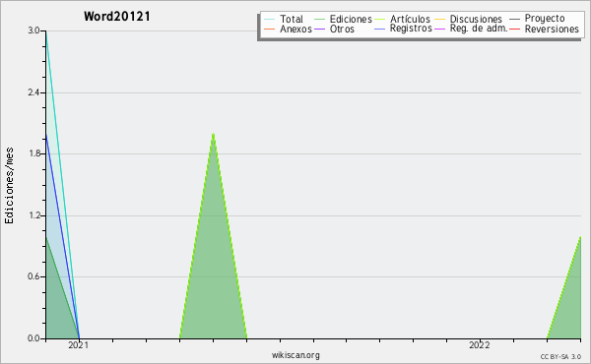Click the CC BY-SA 3.0 license text
591x364 pixels.
[560, 357]
